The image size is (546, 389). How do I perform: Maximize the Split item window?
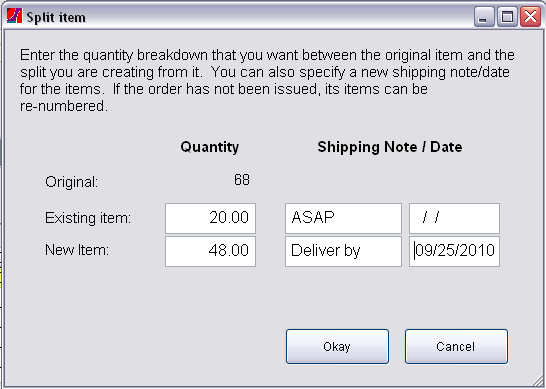[x=507, y=16]
